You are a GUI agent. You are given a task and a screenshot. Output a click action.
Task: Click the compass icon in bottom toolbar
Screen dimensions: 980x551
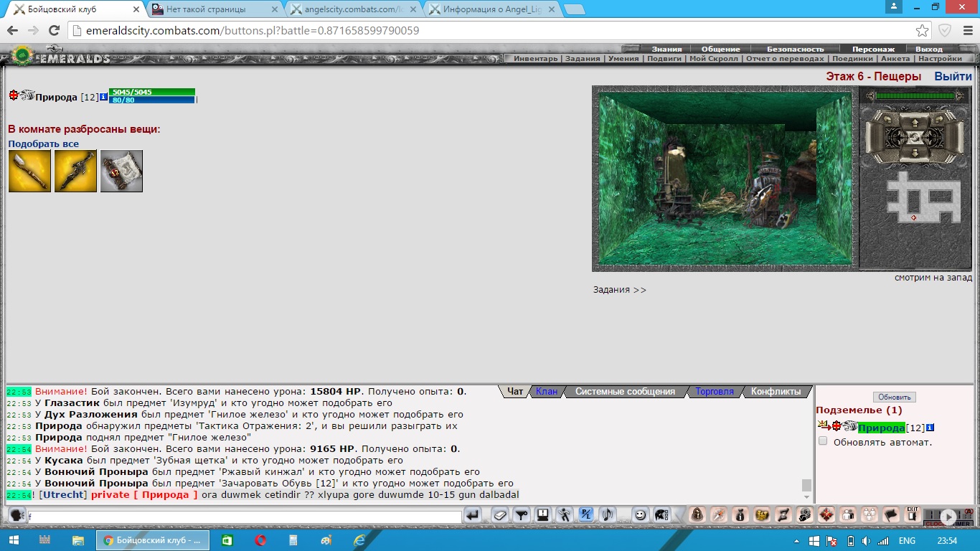(x=719, y=514)
